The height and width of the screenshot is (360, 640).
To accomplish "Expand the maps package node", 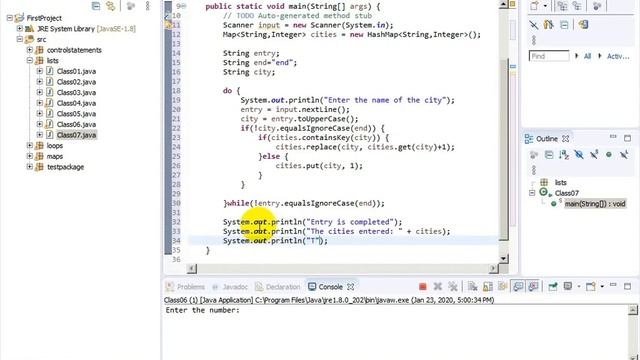I will click(x=29, y=156).
